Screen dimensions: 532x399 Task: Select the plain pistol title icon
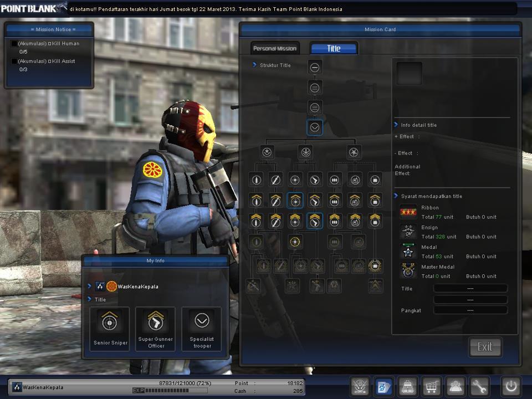[315, 180]
